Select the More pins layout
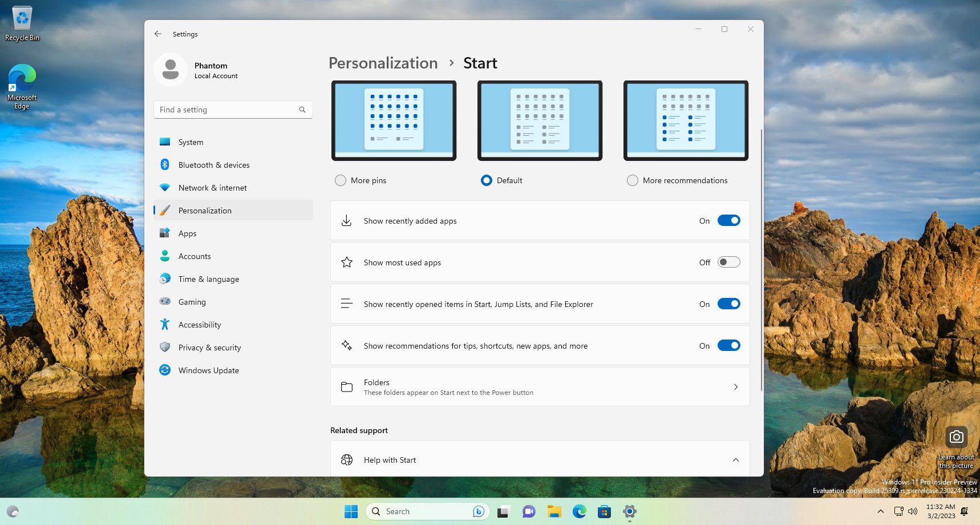Screen dimensions: 980x525 point(340,180)
